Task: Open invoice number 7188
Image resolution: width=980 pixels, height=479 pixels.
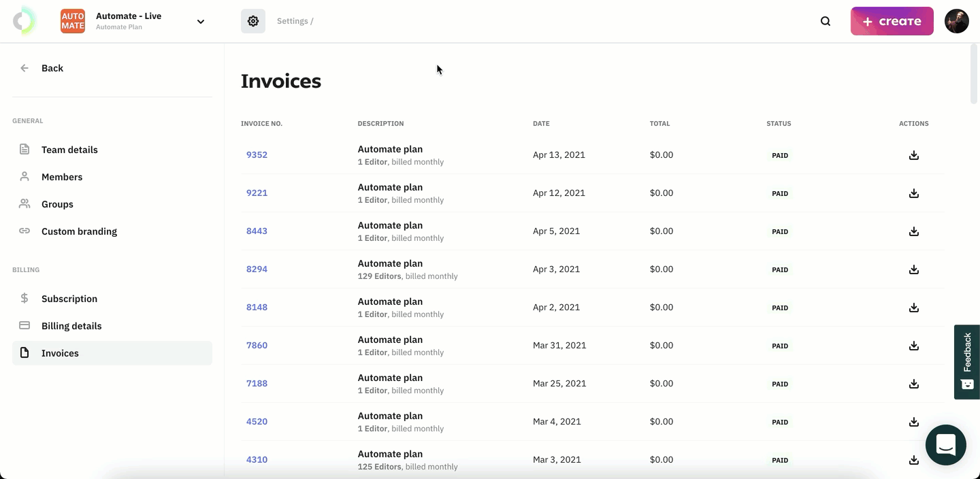Action: click(257, 384)
